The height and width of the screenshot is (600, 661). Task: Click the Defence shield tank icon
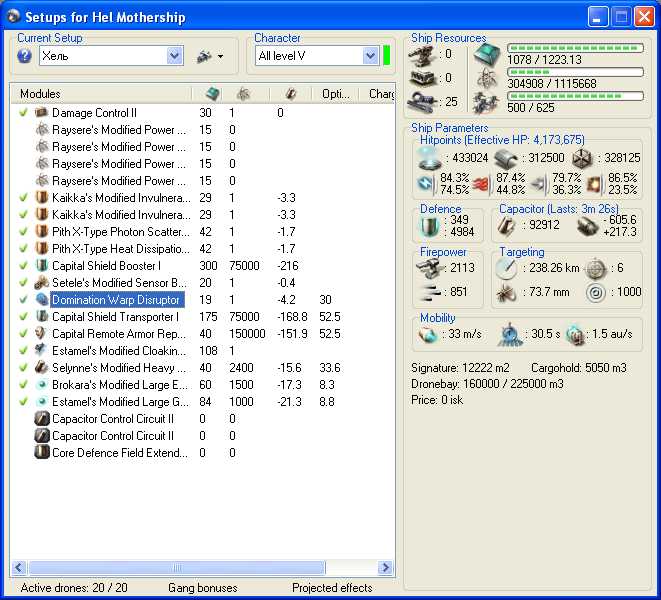point(428,226)
